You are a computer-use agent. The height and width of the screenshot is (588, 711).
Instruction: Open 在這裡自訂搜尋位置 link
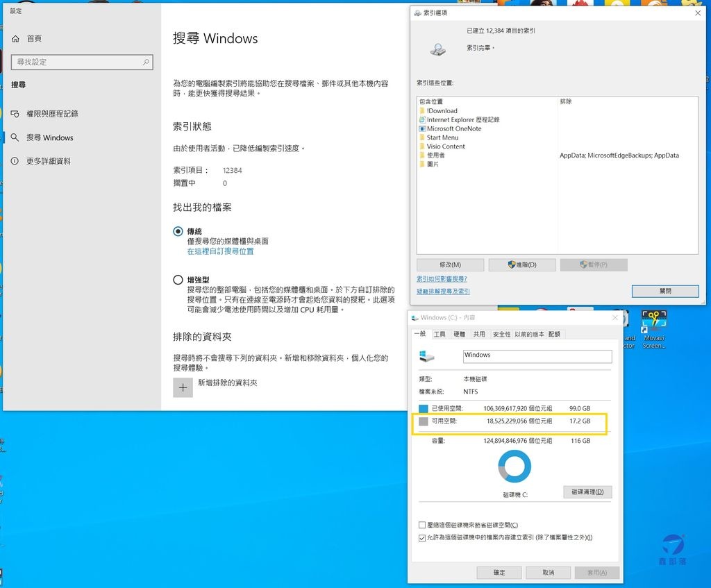(220, 251)
